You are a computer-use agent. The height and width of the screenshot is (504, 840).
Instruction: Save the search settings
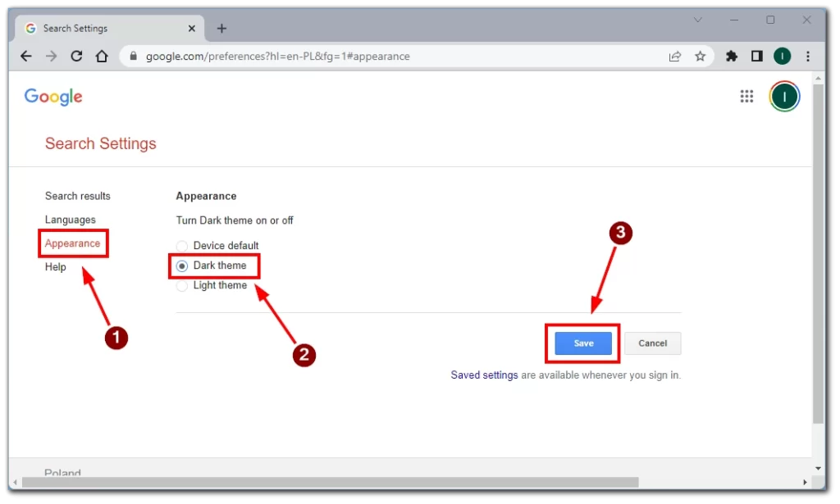(583, 343)
